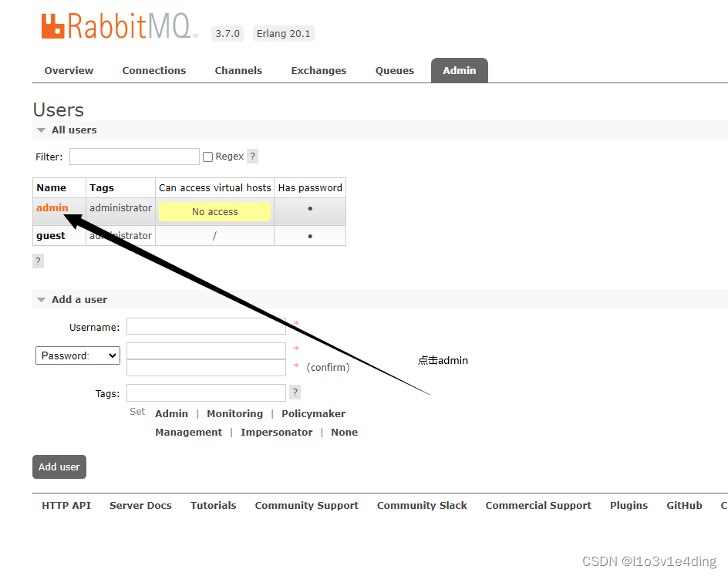Image resolution: width=728 pixels, height=576 pixels.
Task: Click the Add user button
Action: (59, 467)
